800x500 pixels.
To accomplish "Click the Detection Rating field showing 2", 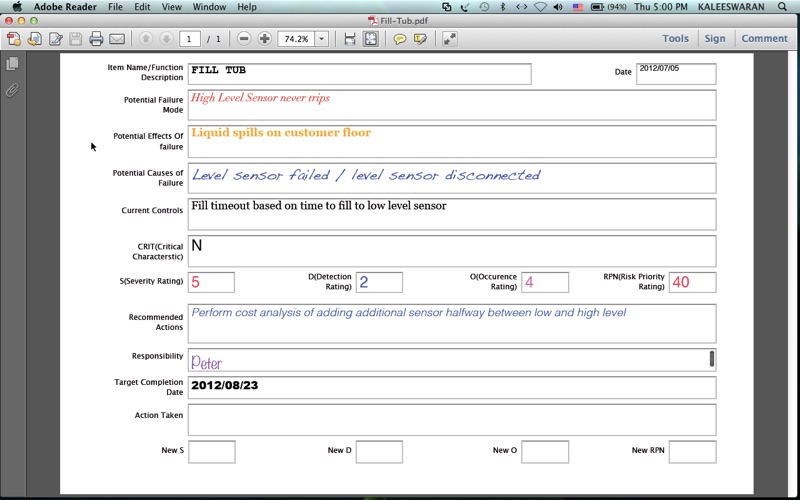I will (379, 282).
